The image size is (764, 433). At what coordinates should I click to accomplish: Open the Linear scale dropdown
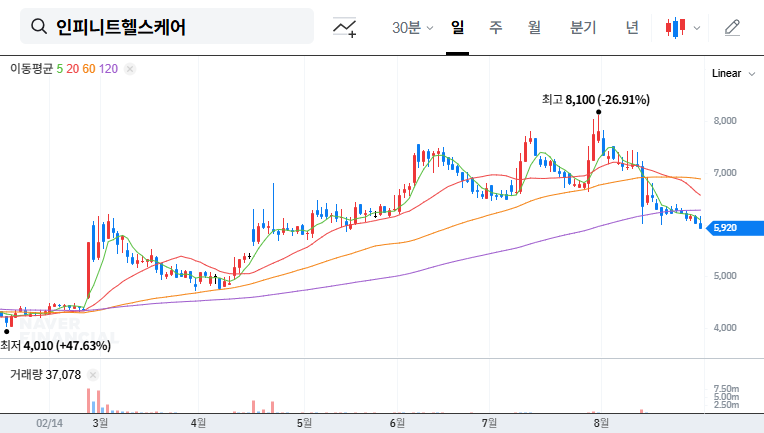(733, 74)
